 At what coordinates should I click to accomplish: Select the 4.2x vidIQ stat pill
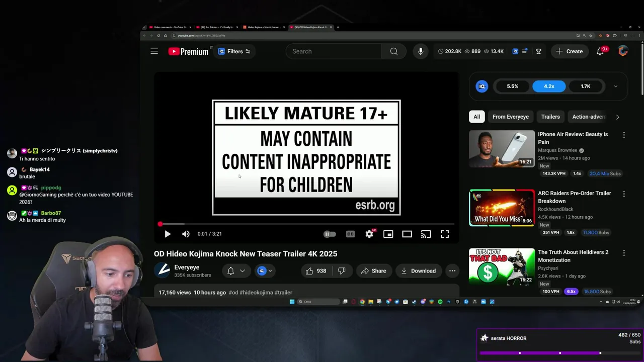[549, 86]
